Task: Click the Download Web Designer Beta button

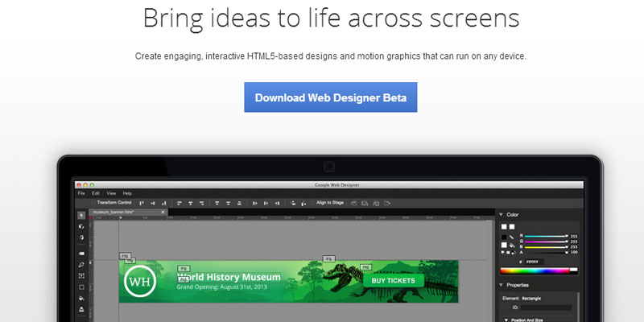Action: [330, 97]
